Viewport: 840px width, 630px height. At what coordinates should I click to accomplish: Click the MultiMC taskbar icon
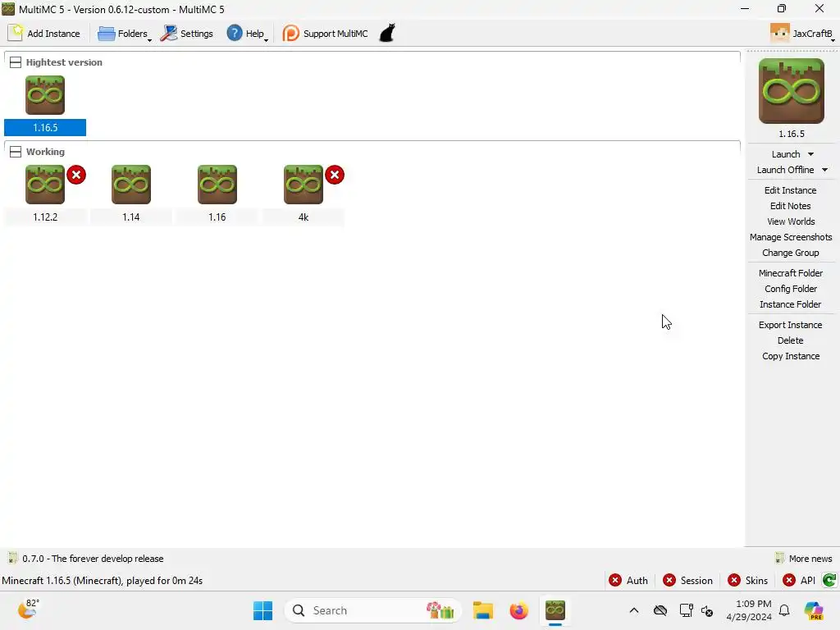click(x=555, y=610)
